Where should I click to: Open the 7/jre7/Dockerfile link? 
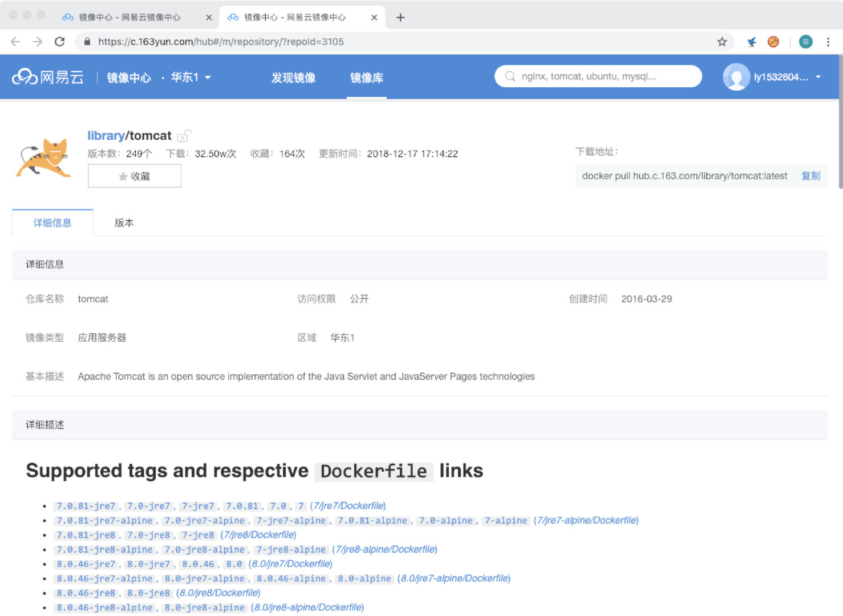click(x=348, y=506)
